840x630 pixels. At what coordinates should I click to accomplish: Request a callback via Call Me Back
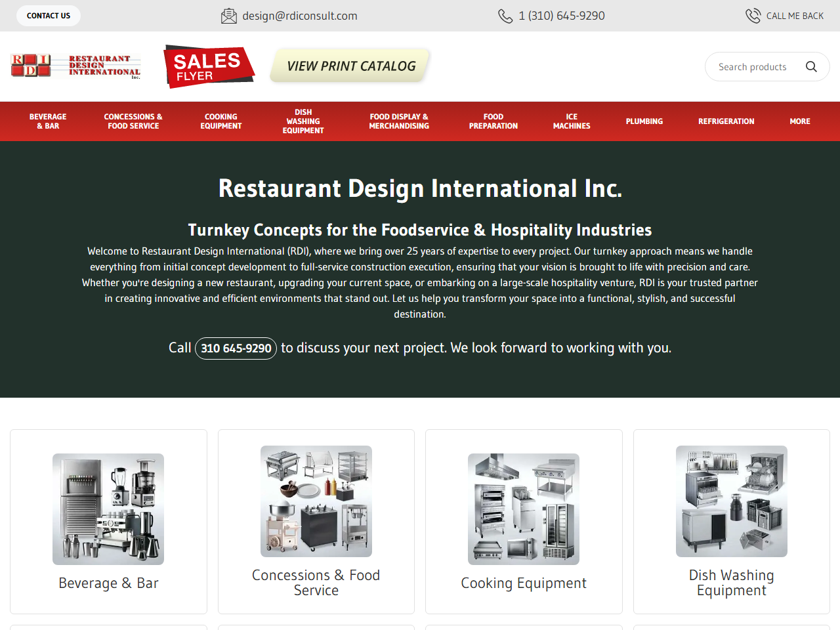tap(795, 16)
